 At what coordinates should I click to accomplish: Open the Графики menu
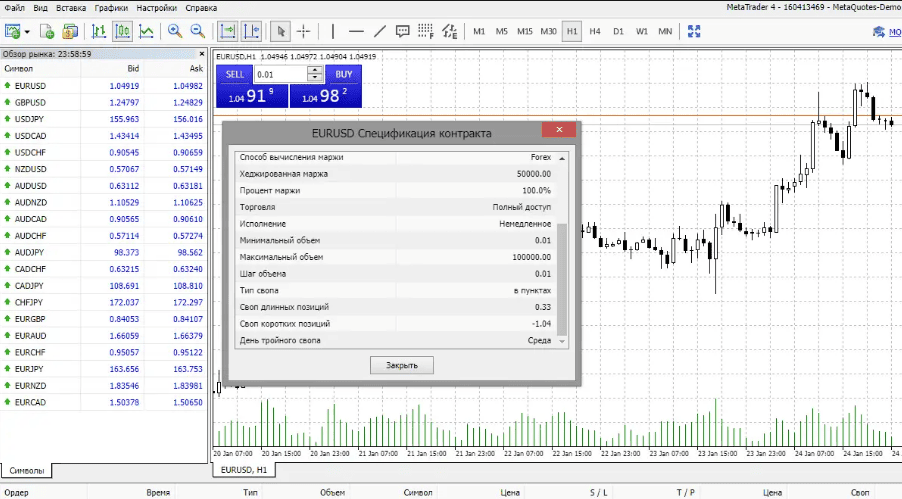pos(111,8)
